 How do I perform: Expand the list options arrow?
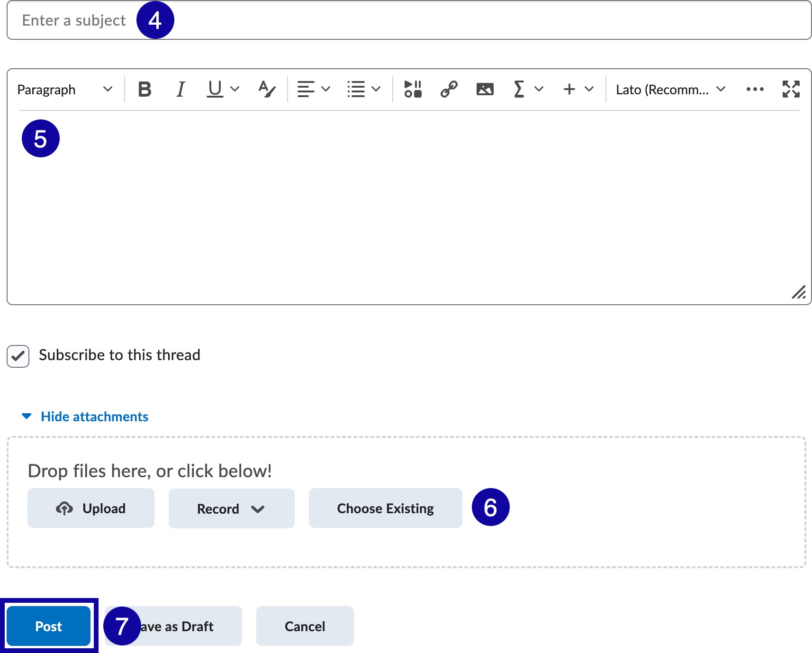tap(376, 89)
